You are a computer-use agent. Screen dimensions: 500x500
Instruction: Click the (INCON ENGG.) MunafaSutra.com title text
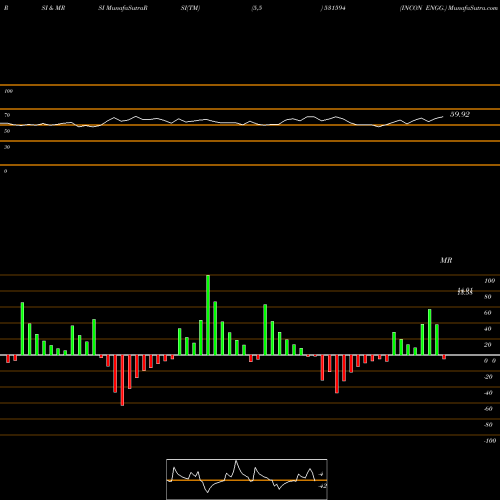tap(449, 8)
